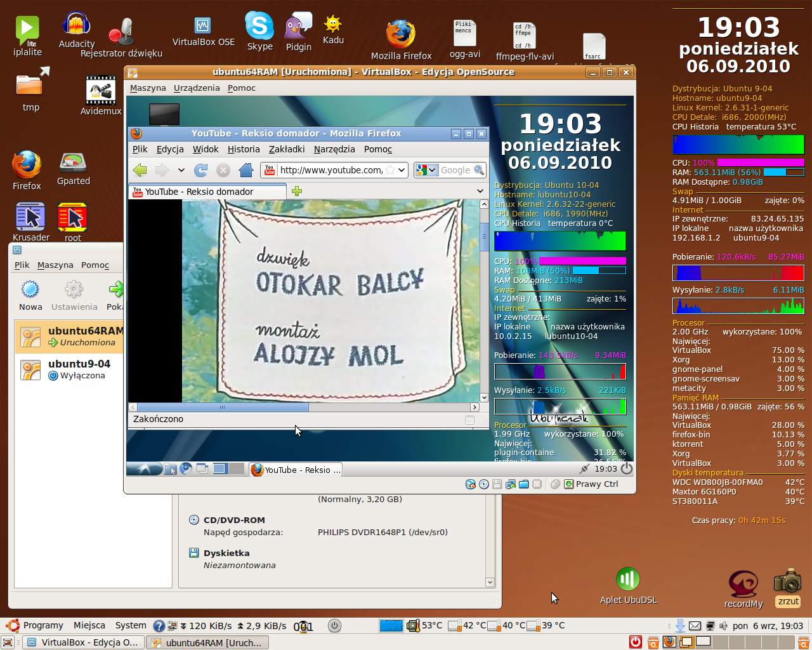This screenshot has height=650, width=812.
Task: Click the Google search magnifier icon
Action: pos(479,170)
